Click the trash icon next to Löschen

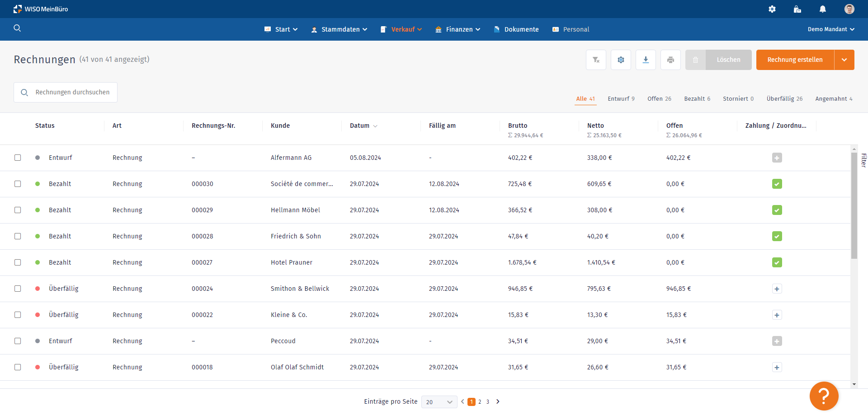696,60
